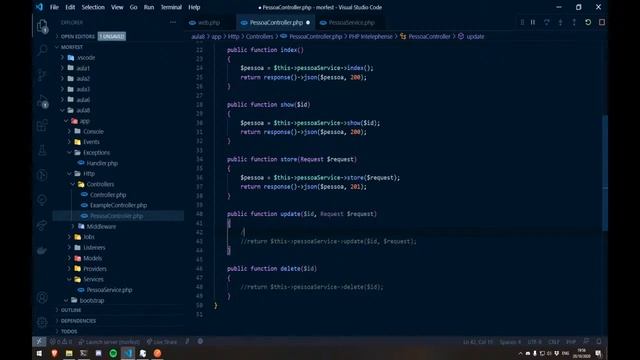
Task: Click Launch server debug status item
Action: coord(109,341)
